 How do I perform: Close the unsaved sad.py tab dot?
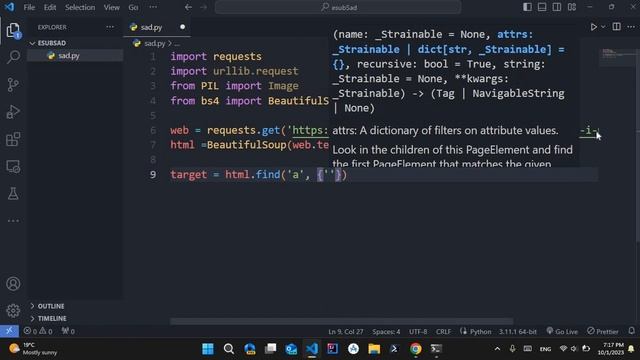pos(182,27)
